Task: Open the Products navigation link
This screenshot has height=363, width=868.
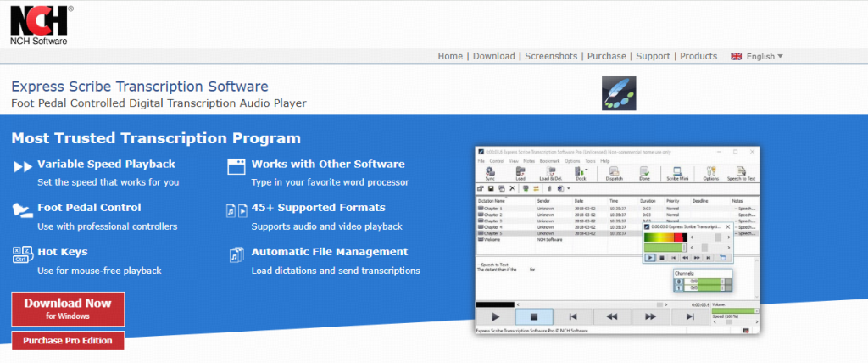Action: point(698,56)
